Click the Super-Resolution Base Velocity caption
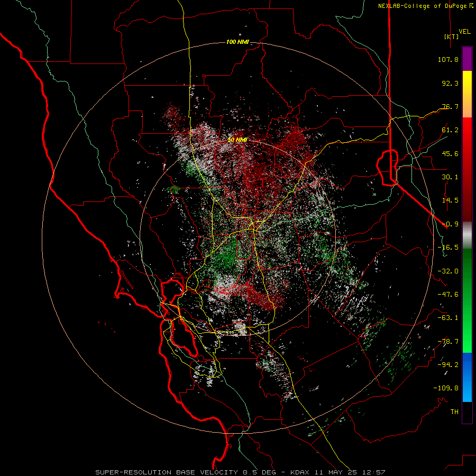 tap(240, 472)
